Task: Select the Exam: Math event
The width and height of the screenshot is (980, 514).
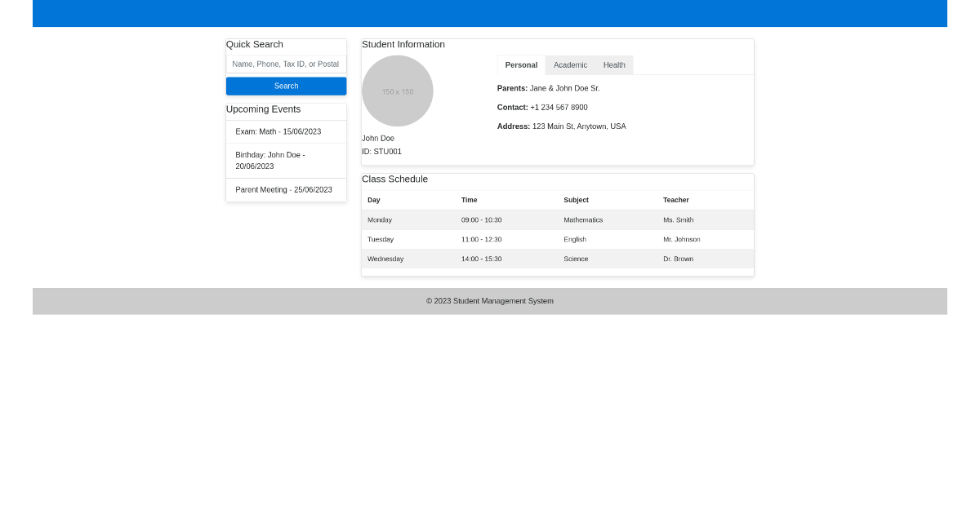Action: click(286, 131)
